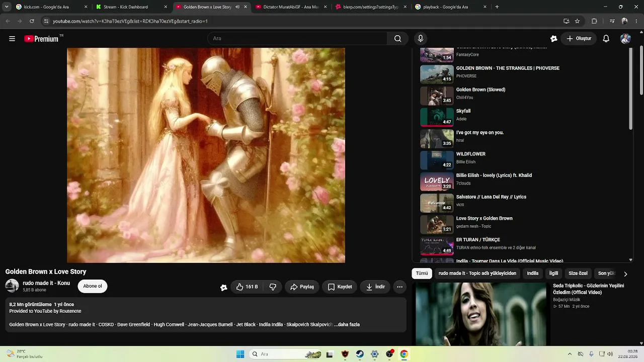Save the video with Kaydet
The width and height of the screenshot is (644, 362).
pos(340,287)
